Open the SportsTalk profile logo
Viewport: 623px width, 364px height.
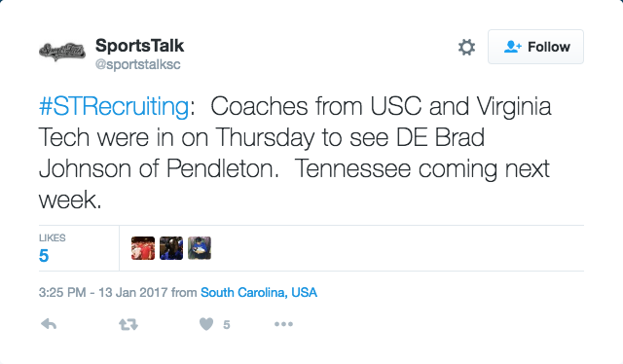62,52
